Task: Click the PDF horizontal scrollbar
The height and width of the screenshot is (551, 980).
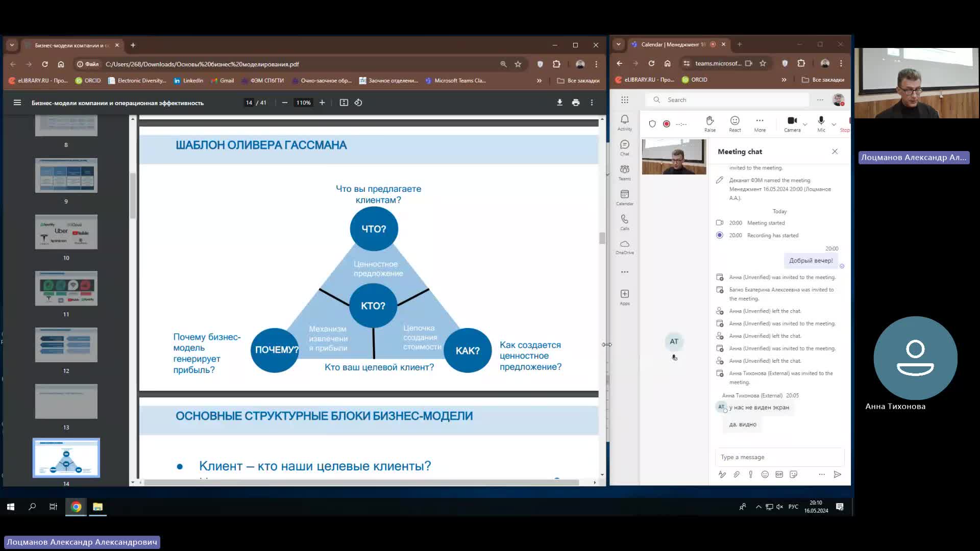Action: coord(361,482)
